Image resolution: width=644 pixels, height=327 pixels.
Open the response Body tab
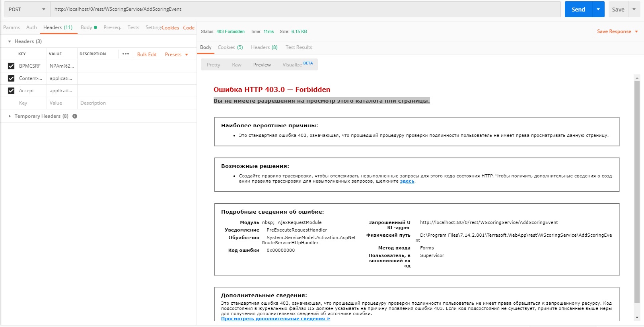pos(206,47)
